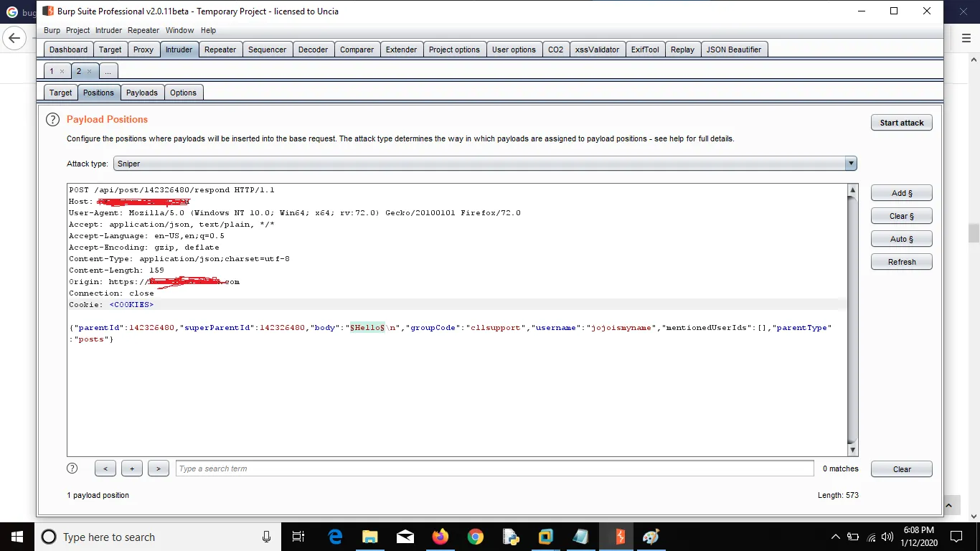Screen dimensions: 980x551
Task: Click the Payload Positions help icon
Action: (x=52, y=120)
